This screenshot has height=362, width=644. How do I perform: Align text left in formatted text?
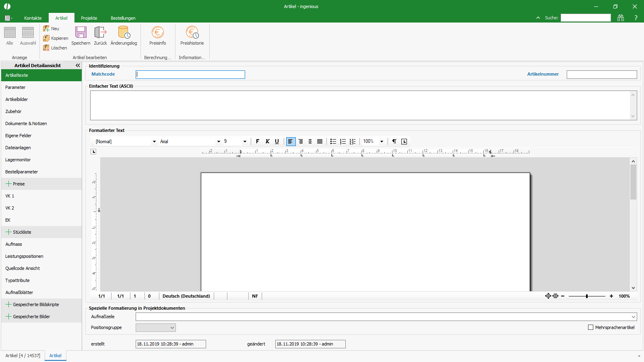(x=291, y=141)
